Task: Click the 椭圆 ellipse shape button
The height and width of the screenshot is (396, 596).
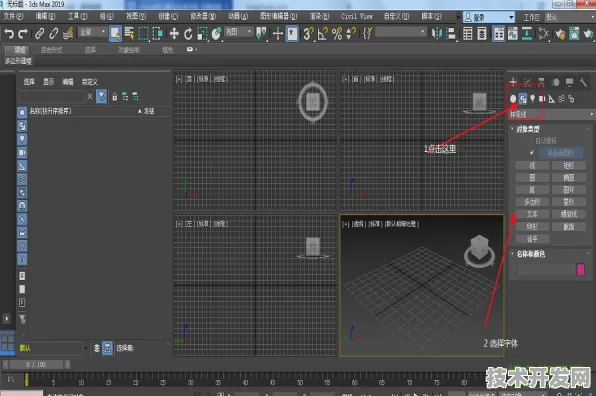Action: click(x=569, y=177)
